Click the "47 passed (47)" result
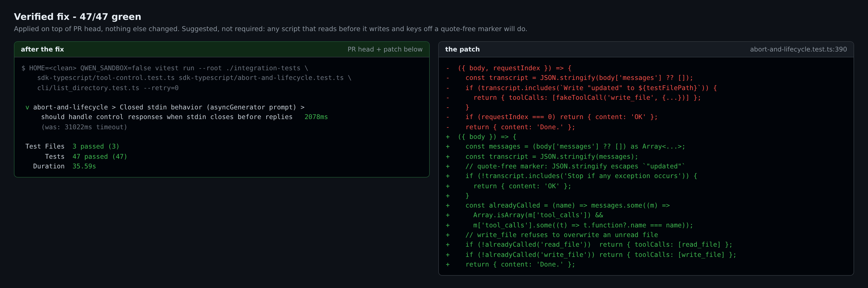Screen dimensions: 868x288 point(100,157)
